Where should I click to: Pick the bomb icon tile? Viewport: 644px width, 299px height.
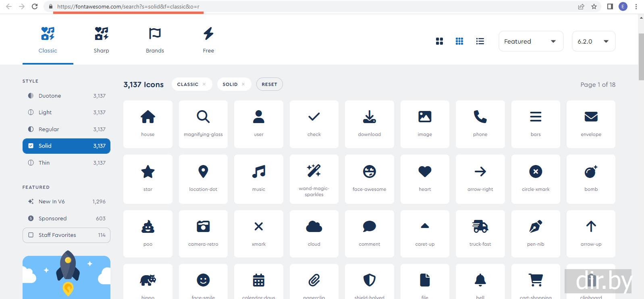coord(591,179)
